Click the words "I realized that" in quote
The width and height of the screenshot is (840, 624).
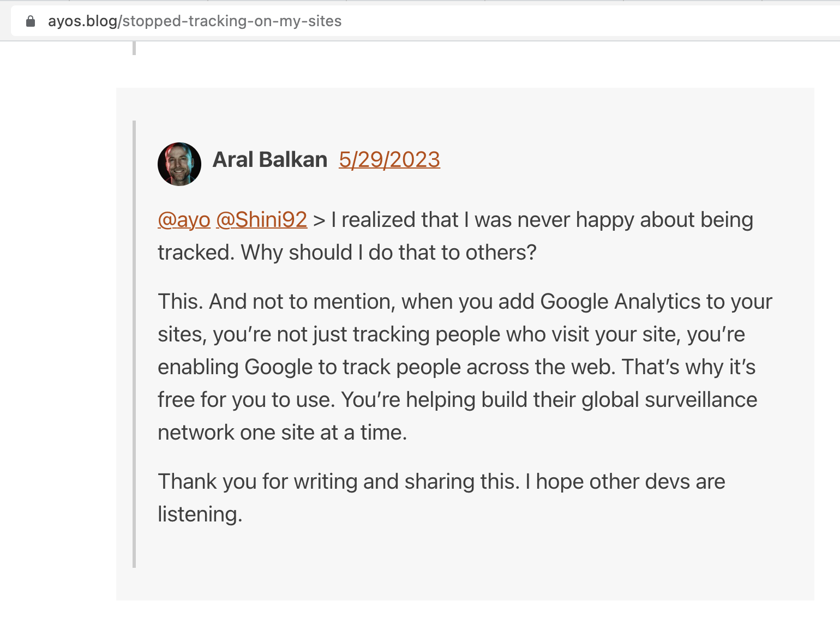pos(394,220)
